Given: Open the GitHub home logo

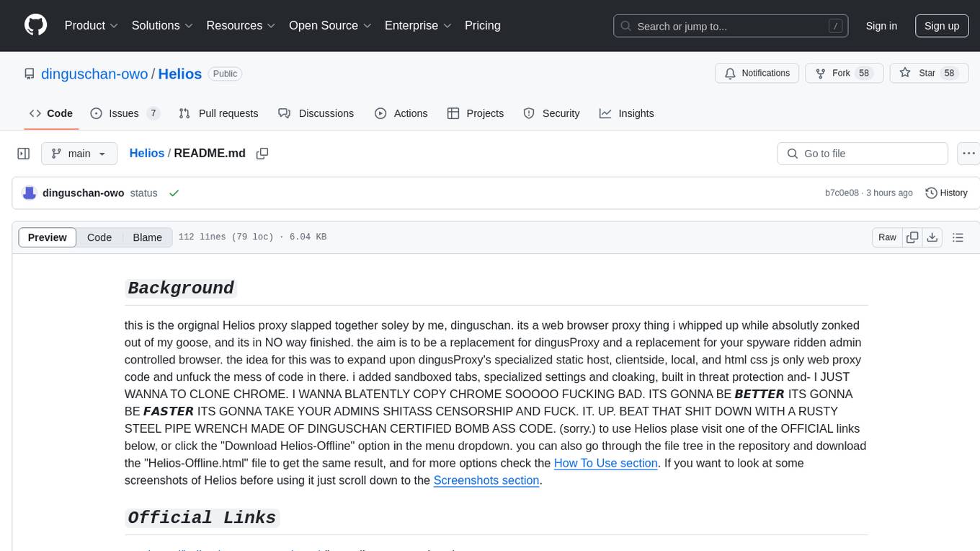Looking at the screenshot, I should [x=35, y=25].
